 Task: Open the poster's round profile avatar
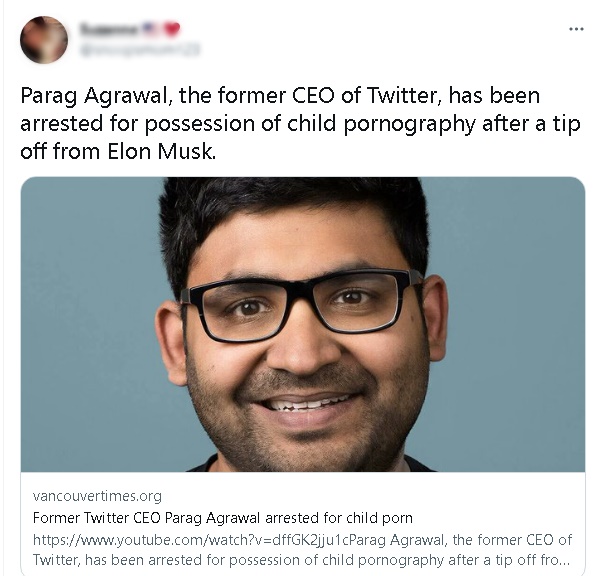(44, 40)
